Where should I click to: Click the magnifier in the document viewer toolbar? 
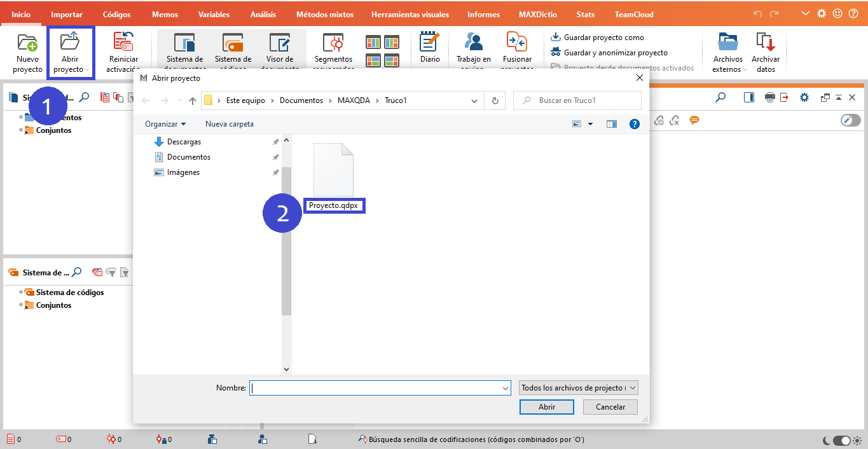pyautogui.click(x=720, y=97)
